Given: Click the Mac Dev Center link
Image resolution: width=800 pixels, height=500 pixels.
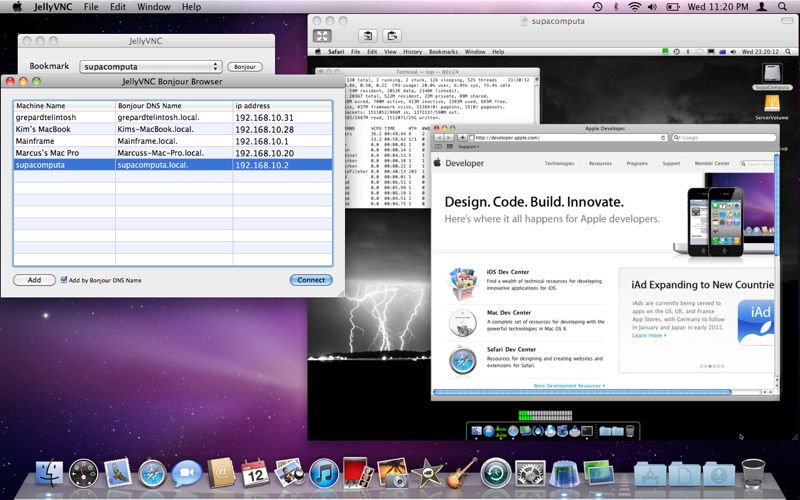Looking at the screenshot, I should (508, 312).
